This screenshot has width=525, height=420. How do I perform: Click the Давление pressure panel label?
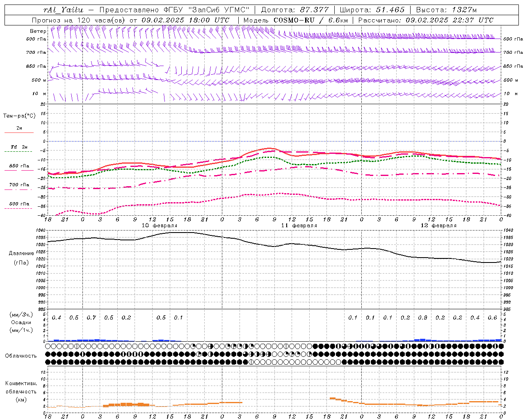[x=21, y=253]
